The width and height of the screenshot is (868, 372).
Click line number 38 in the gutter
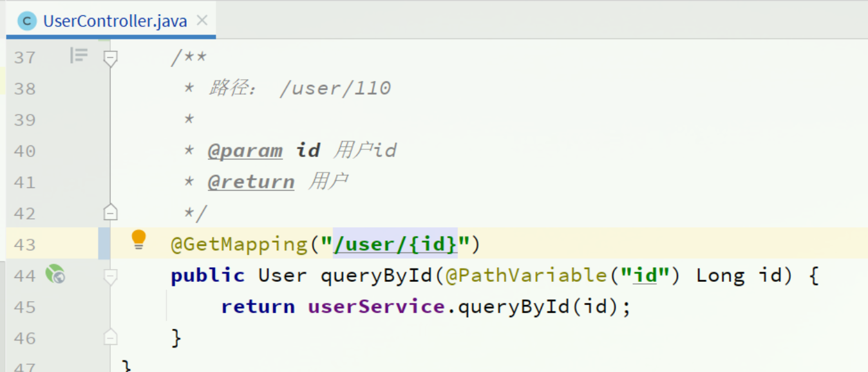pos(24,88)
